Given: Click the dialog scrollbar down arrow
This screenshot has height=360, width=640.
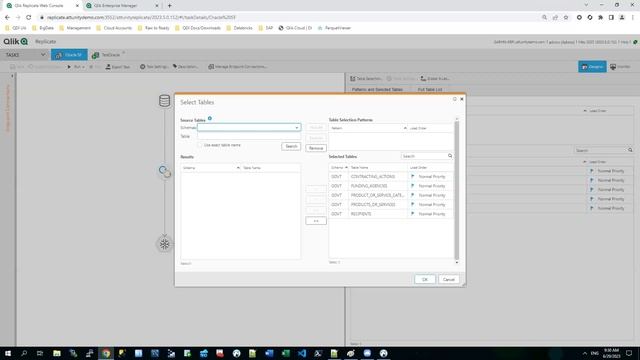Looking at the screenshot, I should [x=457, y=262].
